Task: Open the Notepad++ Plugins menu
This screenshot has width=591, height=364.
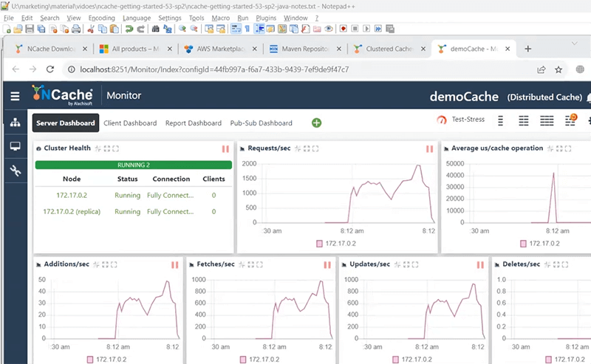Action: pos(266,18)
